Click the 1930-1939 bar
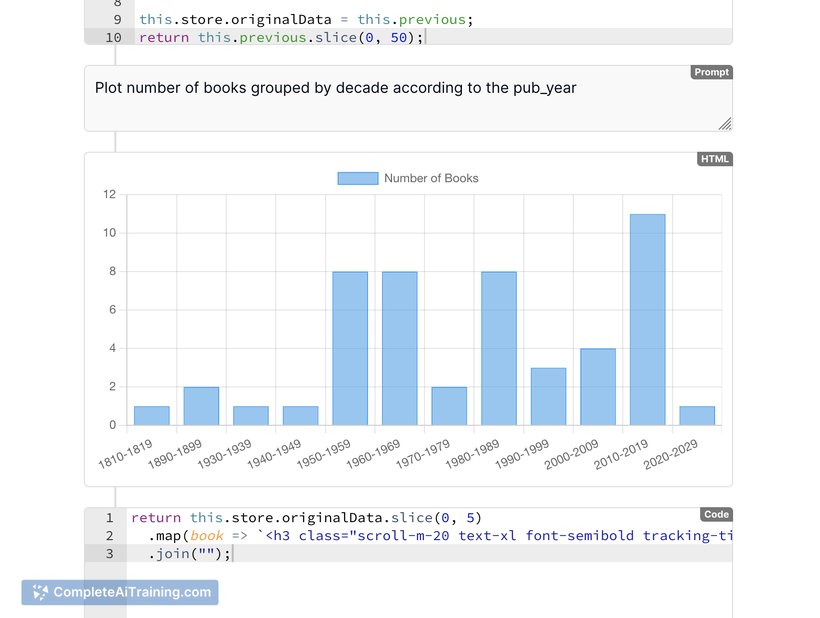This screenshot has height=618, width=820. click(x=250, y=416)
